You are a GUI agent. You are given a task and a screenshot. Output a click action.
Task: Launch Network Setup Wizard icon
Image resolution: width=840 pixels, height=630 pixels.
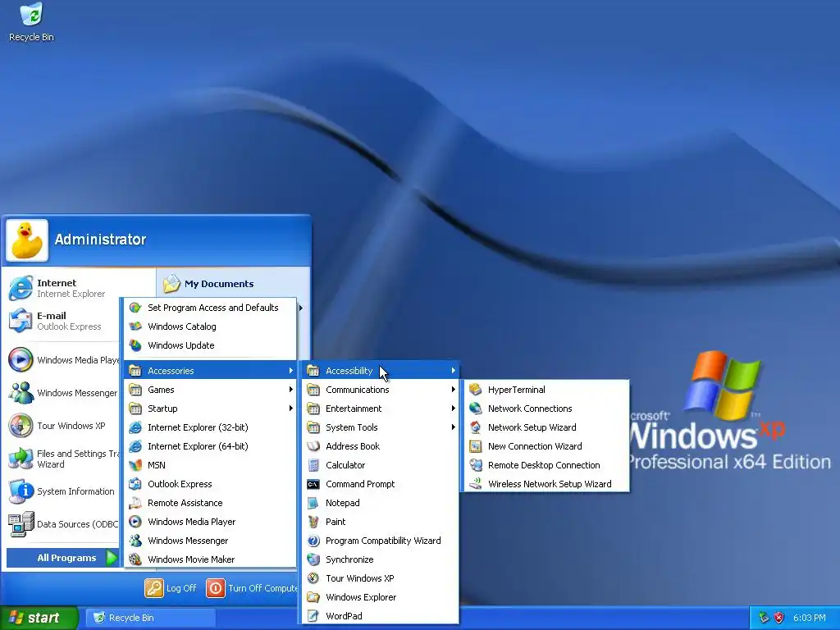475,427
